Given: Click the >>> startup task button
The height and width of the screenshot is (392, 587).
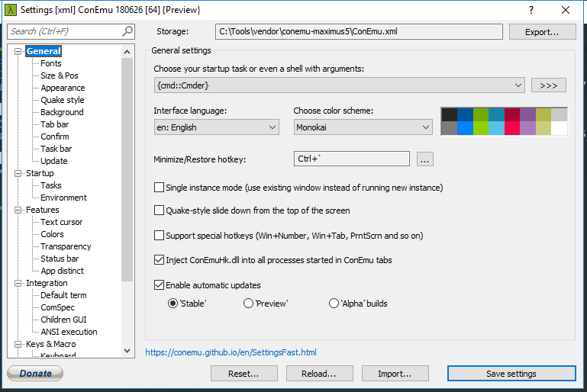Looking at the screenshot, I should coord(548,85).
